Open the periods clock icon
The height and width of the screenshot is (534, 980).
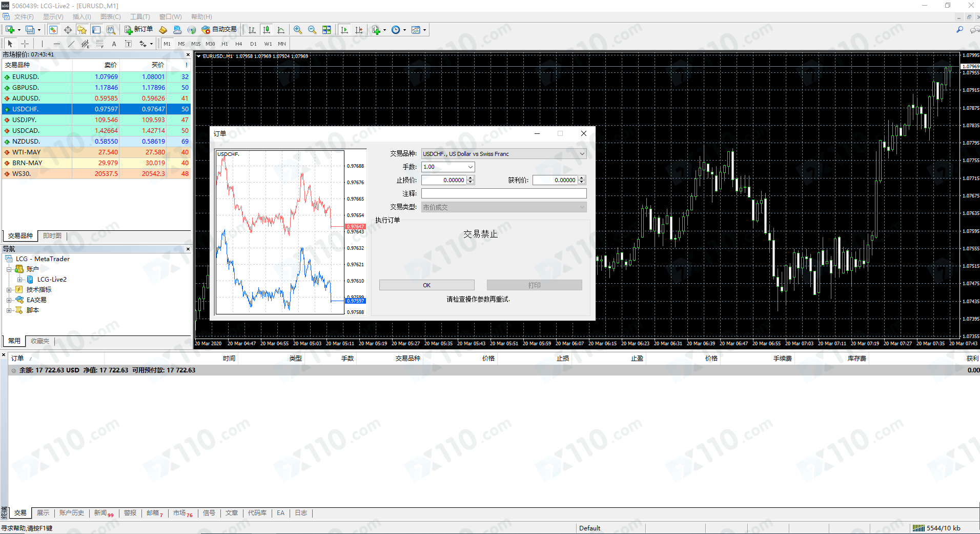396,30
